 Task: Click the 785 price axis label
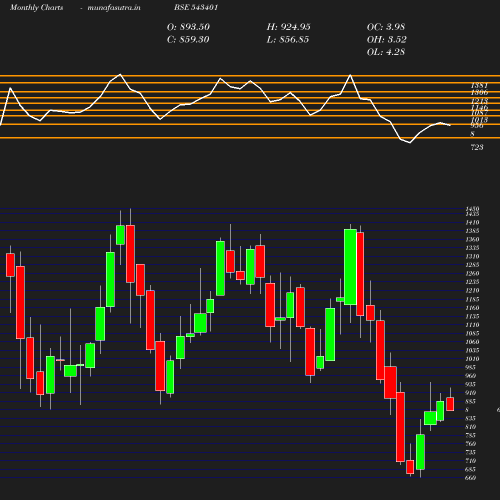(x=471, y=435)
